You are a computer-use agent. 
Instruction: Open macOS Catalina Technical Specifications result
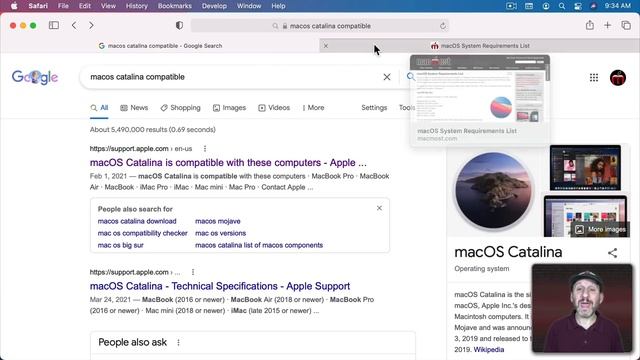pyautogui.click(x=220, y=286)
